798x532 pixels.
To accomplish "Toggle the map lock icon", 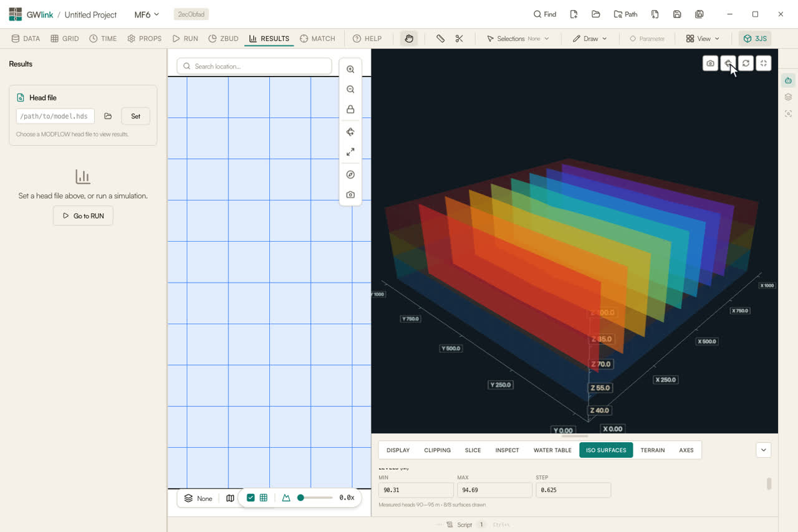I will pyautogui.click(x=350, y=110).
